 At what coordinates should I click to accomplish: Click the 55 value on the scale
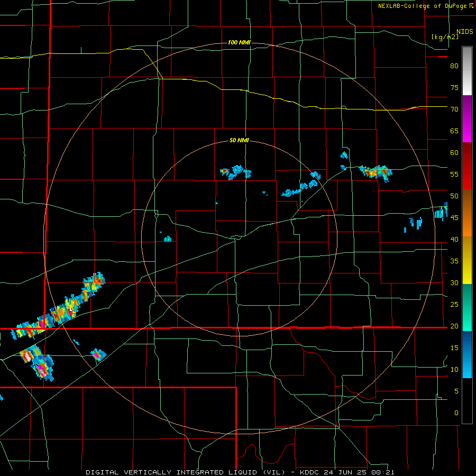454,174
